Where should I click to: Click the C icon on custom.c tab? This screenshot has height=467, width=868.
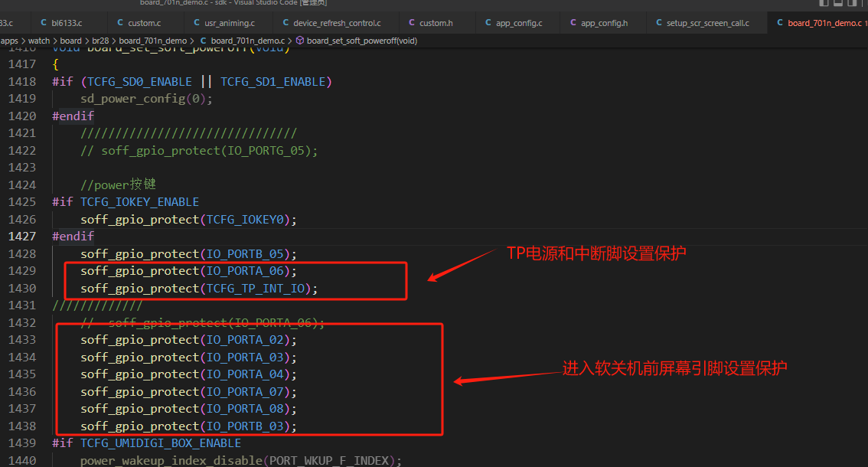click(x=120, y=23)
